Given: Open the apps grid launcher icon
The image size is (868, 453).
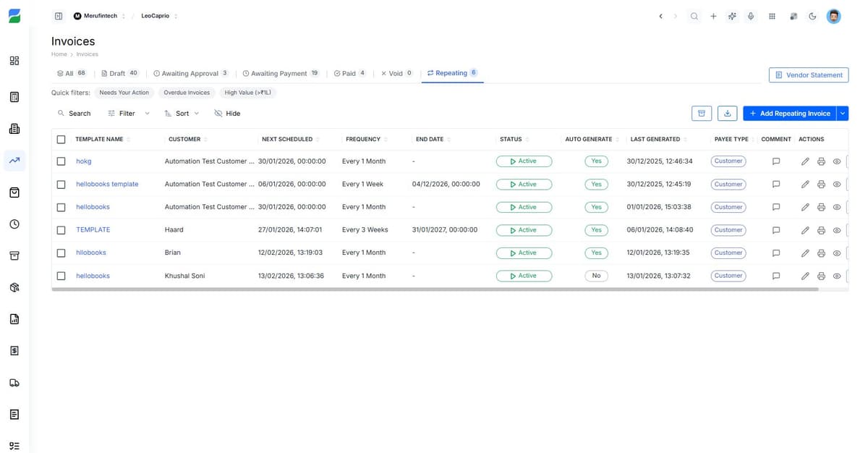Looking at the screenshot, I should 771,15.
